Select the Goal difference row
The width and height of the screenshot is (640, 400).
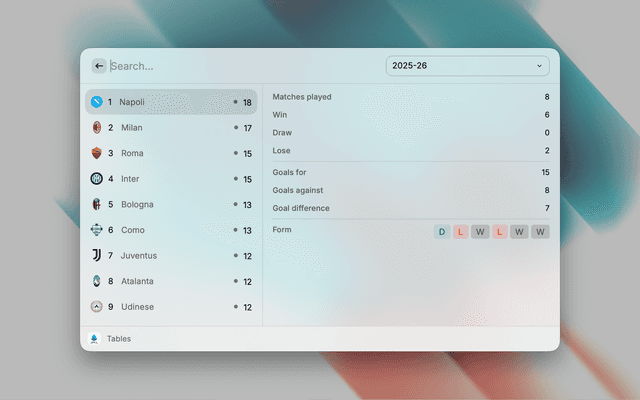pyautogui.click(x=410, y=208)
